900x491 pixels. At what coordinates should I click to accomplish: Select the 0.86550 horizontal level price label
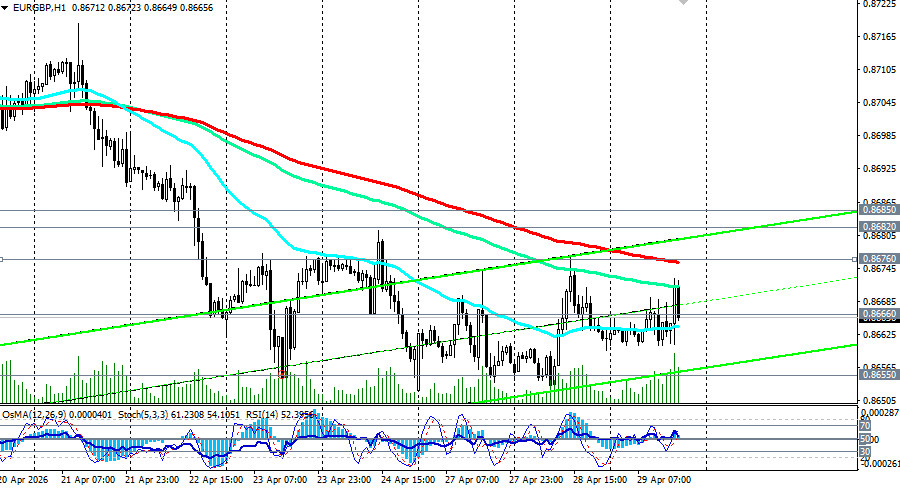tap(879, 375)
